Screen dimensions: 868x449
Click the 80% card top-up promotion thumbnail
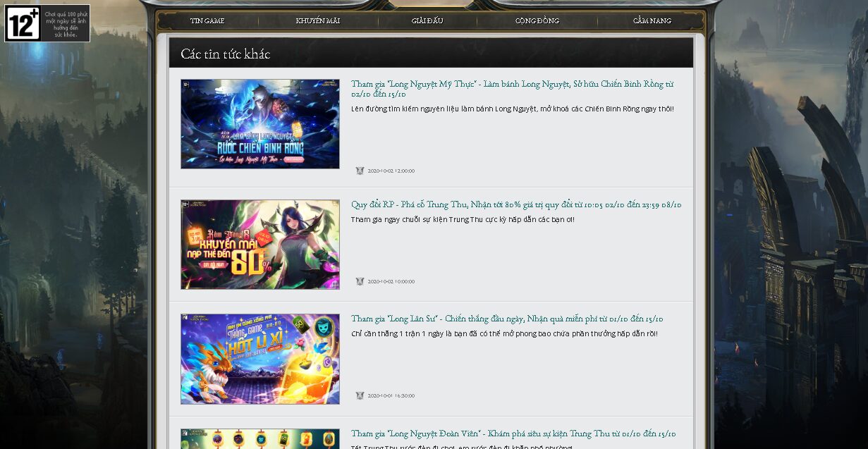pos(260,245)
